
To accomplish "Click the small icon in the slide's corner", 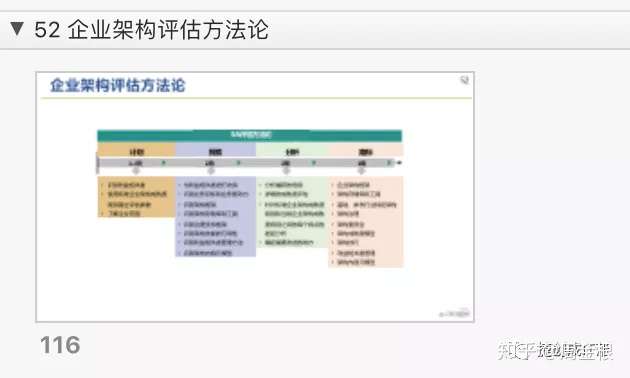I will pyautogui.click(x=464, y=80).
